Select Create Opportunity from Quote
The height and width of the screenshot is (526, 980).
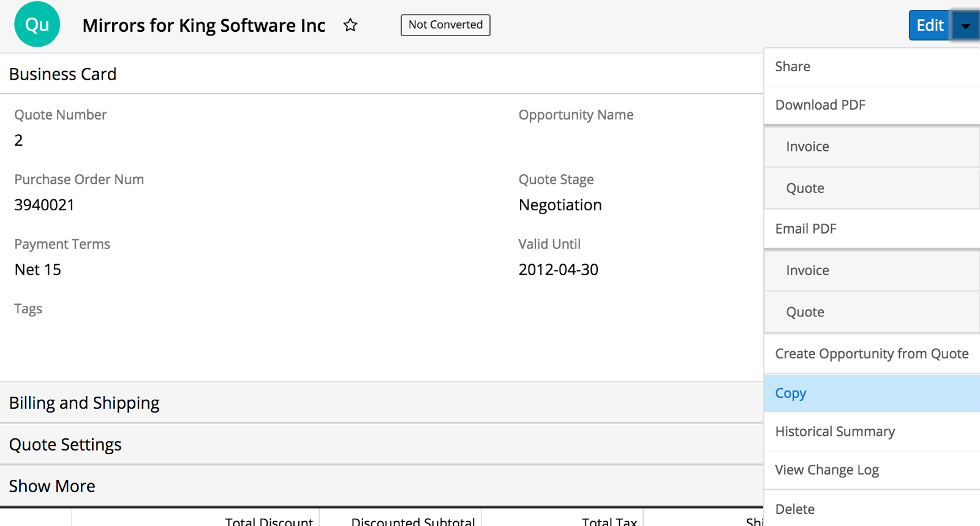(871, 354)
